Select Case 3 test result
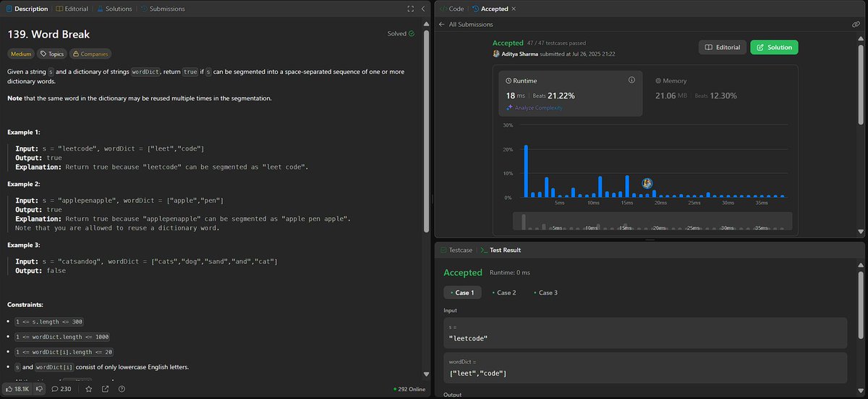 coord(545,293)
